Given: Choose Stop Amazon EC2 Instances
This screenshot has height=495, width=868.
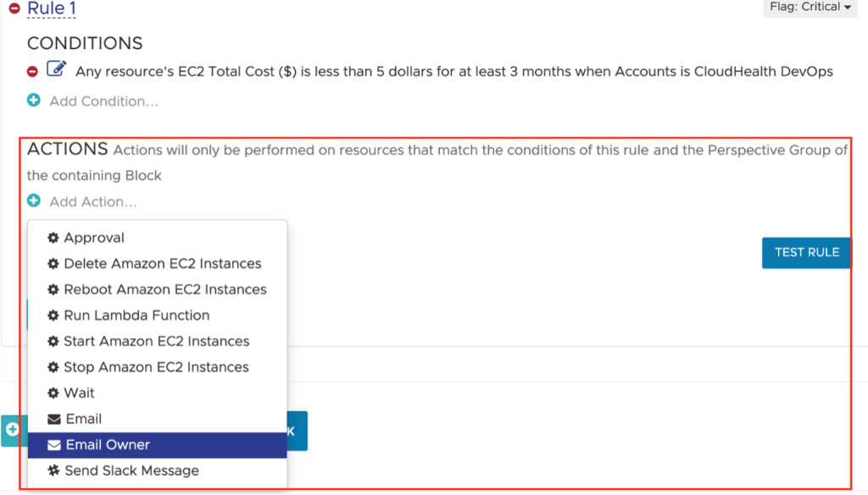Looking at the screenshot, I should pos(156,367).
